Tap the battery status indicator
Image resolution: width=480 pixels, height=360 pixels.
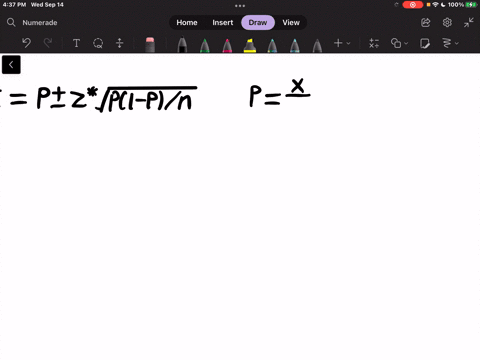[x=471, y=5]
